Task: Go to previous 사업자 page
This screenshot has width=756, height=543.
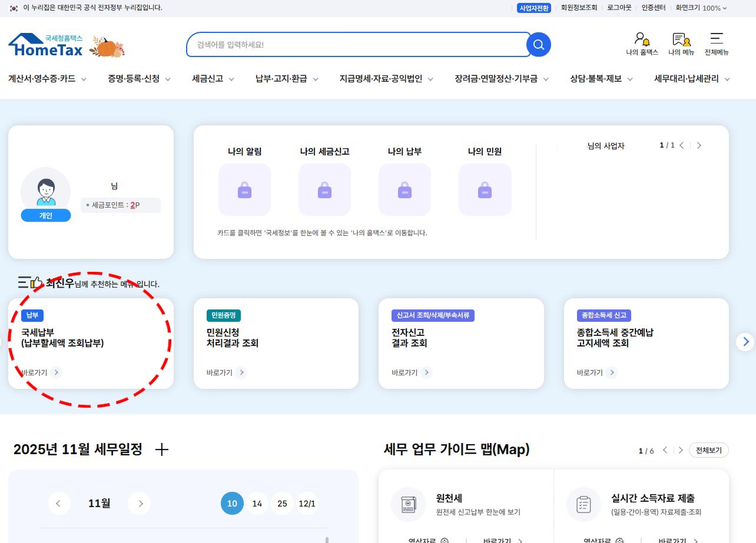Action: [682, 145]
